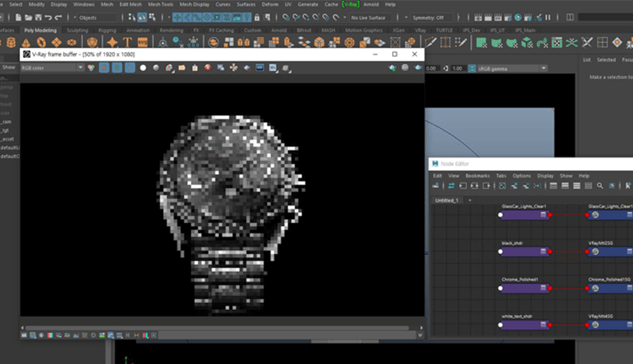Open the Options menu in Node Editor
This screenshot has width=633, height=364.
pos(521,176)
